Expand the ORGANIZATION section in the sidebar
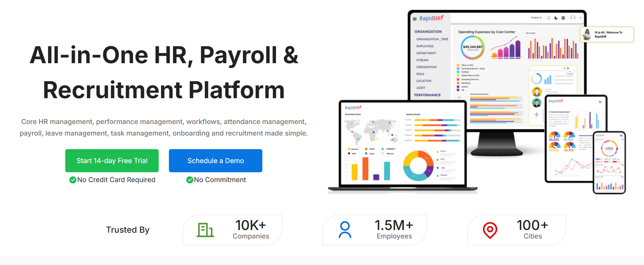Image resolution: width=644 pixels, height=265 pixels. coord(428,32)
